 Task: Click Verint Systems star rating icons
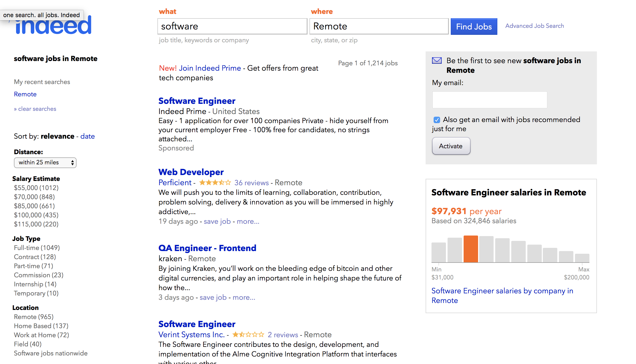pyautogui.click(x=248, y=335)
